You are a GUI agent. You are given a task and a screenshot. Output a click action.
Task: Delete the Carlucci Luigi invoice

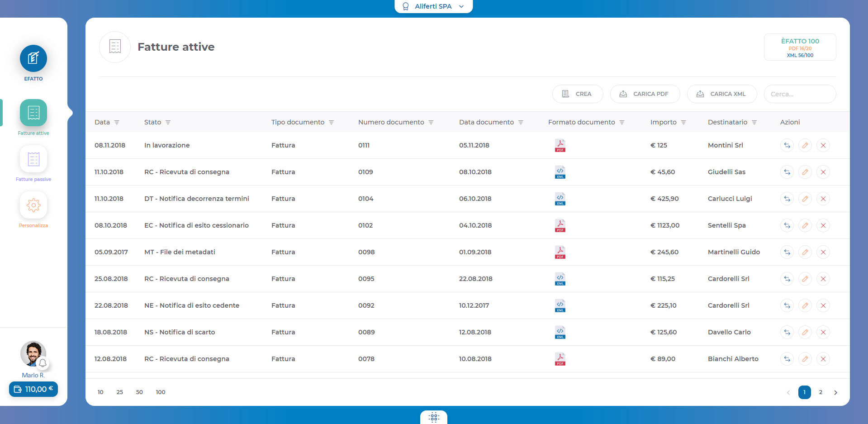[823, 199]
